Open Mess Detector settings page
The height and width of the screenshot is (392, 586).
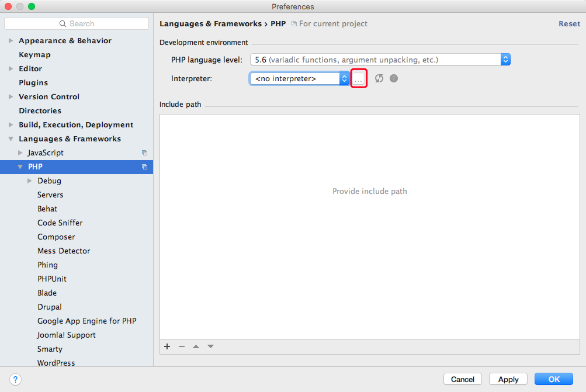(64, 251)
